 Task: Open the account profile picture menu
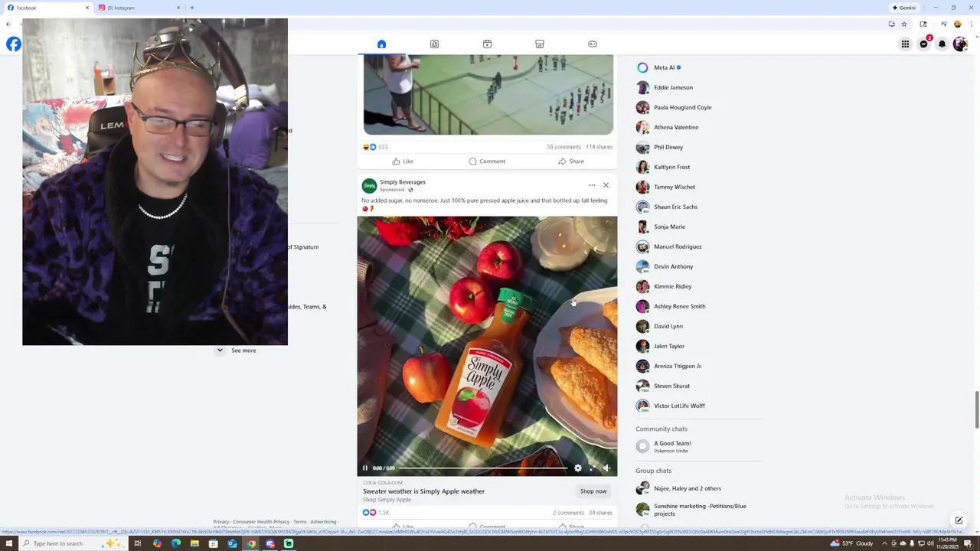(960, 44)
